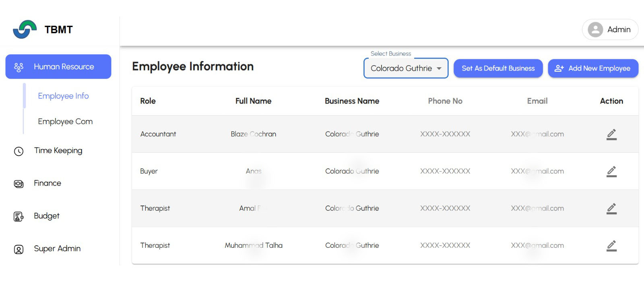Click the dropdown arrow beside Colorado Guthrie
The width and height of the screenshot is (644, 282).
click(439, 68)
